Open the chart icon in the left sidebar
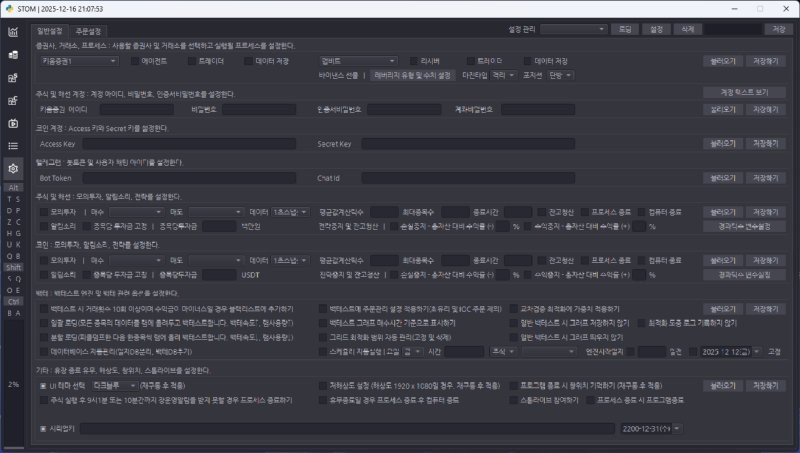This screenshot has height=453, width=800. click(x=13, y=32)
